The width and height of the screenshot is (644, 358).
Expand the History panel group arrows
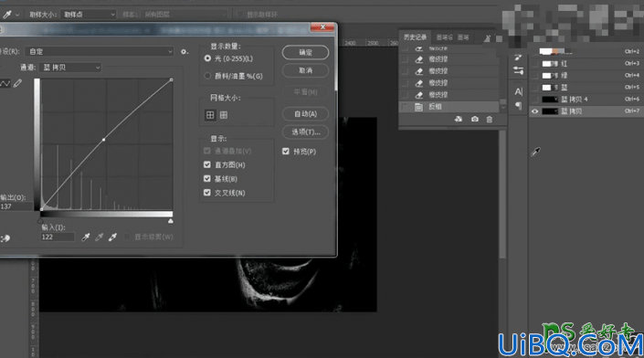[487, 37]
